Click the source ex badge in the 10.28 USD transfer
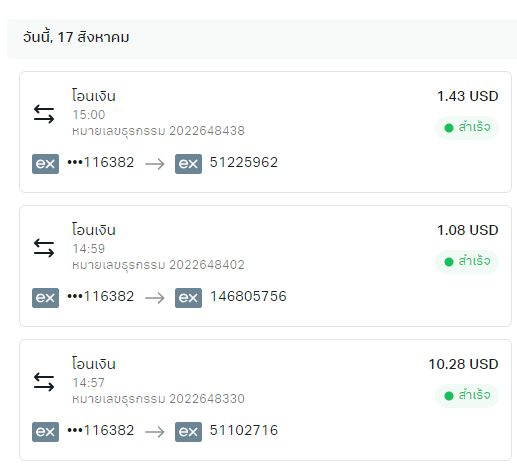 coord(45,432)
